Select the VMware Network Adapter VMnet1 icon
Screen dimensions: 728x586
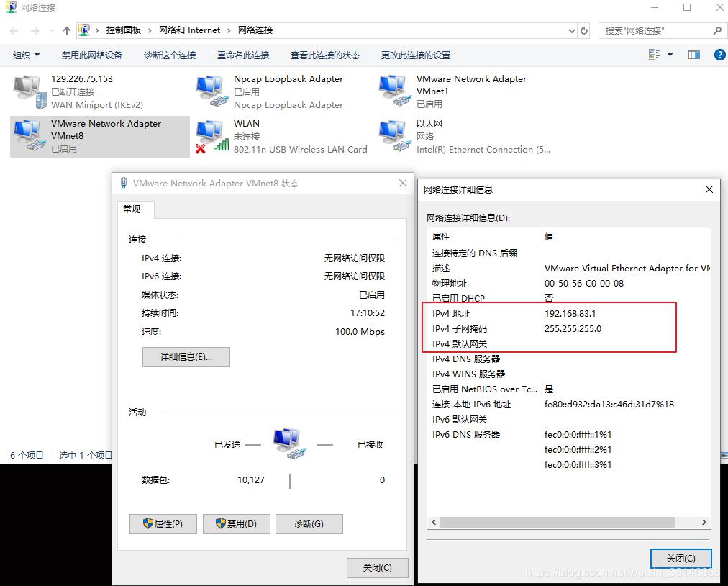(395, 91)
